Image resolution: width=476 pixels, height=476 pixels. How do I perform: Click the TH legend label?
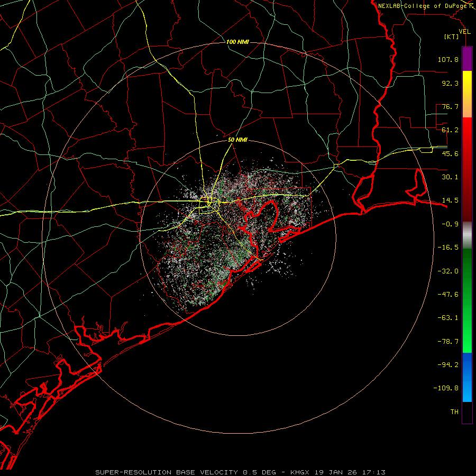coord(454,412)
